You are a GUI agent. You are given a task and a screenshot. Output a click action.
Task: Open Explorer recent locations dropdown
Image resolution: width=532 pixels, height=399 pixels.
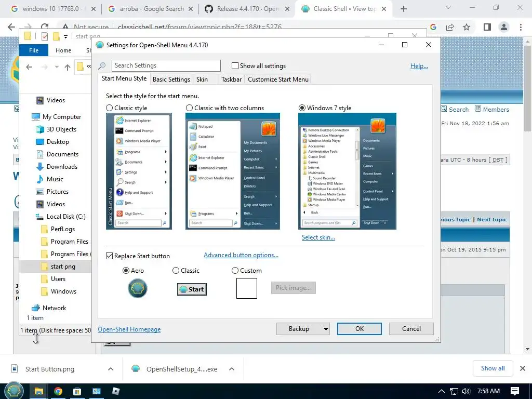(x=57, y=67)
